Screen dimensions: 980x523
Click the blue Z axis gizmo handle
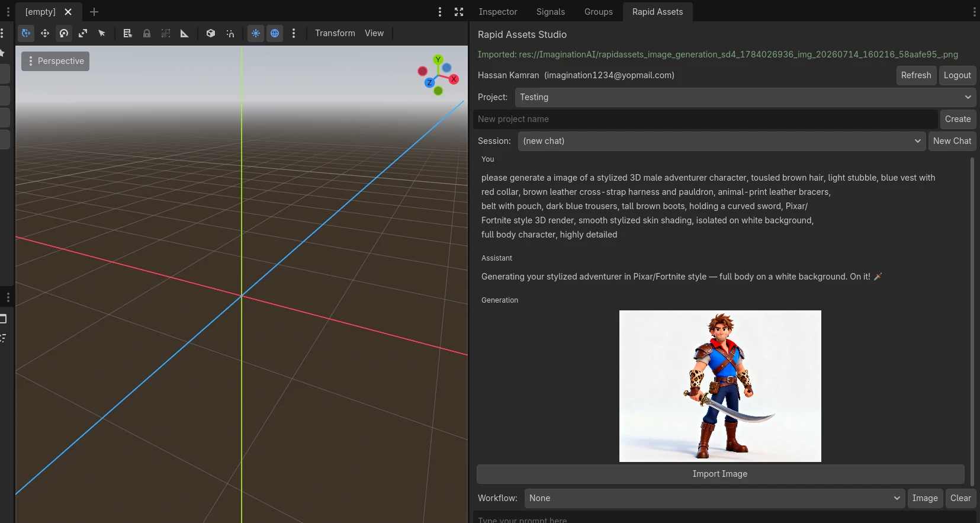point(429,83)
